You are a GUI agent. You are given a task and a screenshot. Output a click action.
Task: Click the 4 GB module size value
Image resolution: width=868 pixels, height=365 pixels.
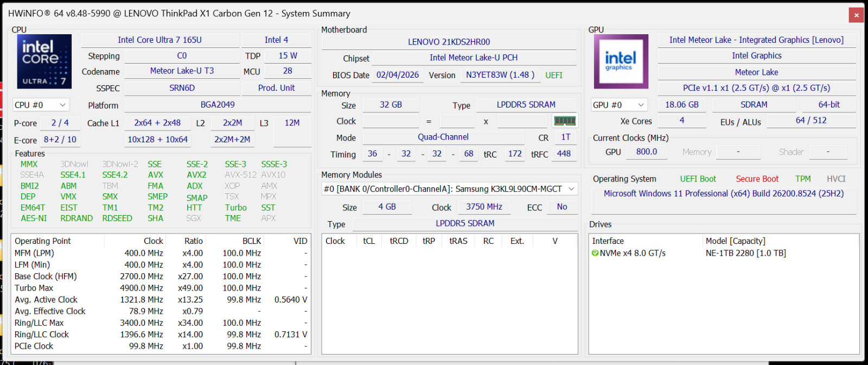click(x=387, y=207)
